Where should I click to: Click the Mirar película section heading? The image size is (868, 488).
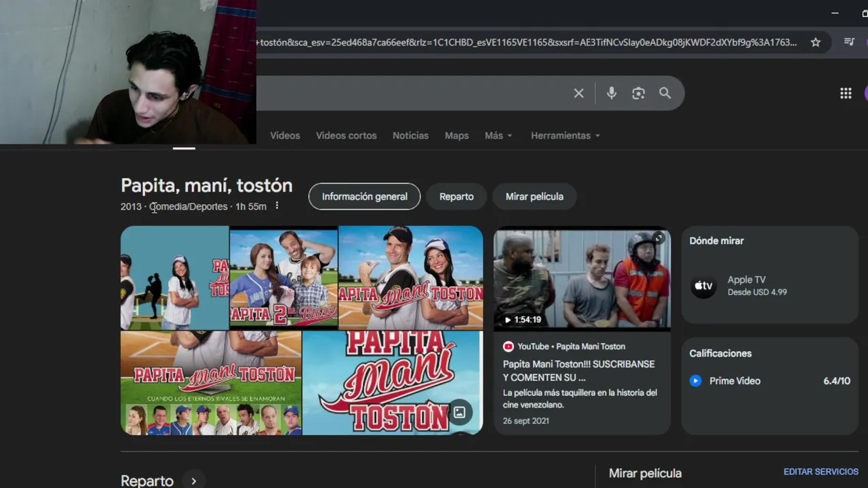tap(645, 473)
